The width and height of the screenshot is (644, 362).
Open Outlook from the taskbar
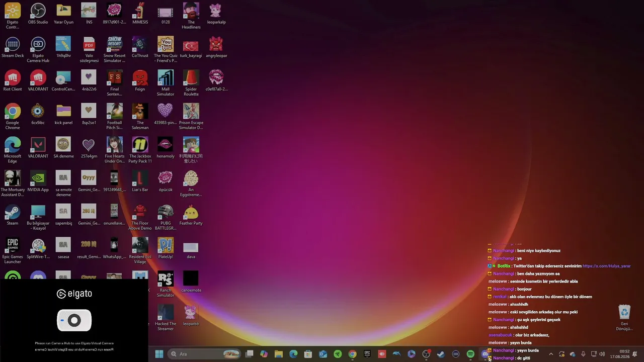point(323,354)
